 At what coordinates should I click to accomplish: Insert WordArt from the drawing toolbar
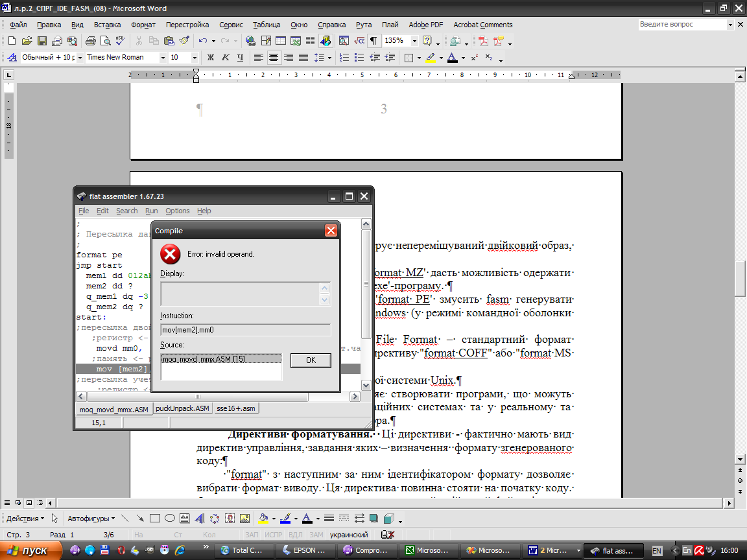point(200,518)
